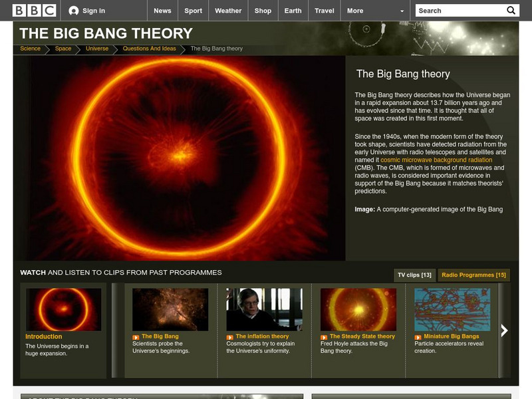This screenshot has height=399, width=532.
Task: Open the News section
Action: coord(162,11)
